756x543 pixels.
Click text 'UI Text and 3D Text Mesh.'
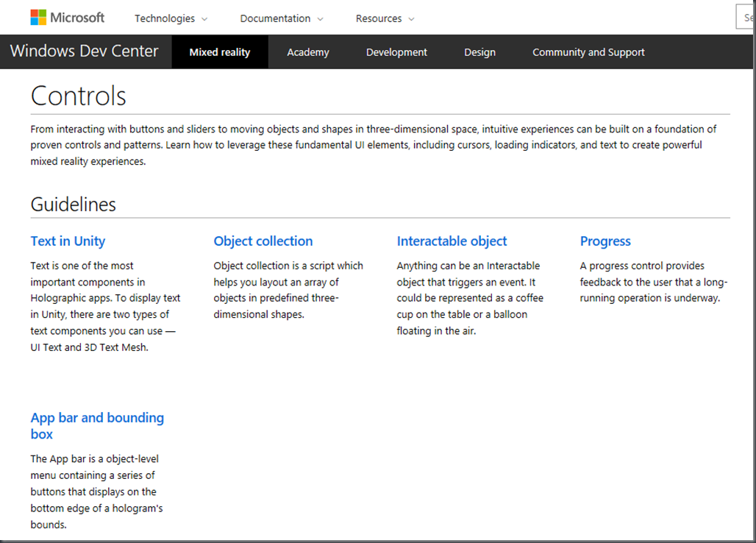point(89,347)
